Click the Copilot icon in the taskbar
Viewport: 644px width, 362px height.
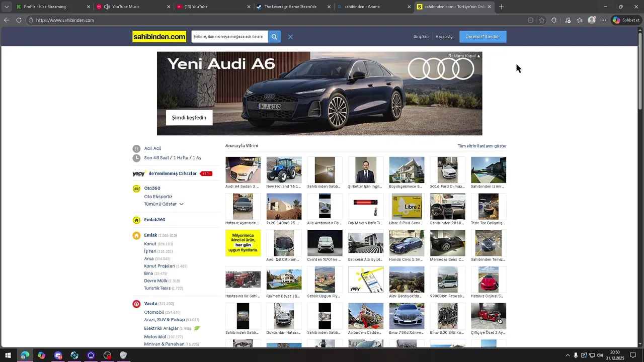(x=41, y=355)
